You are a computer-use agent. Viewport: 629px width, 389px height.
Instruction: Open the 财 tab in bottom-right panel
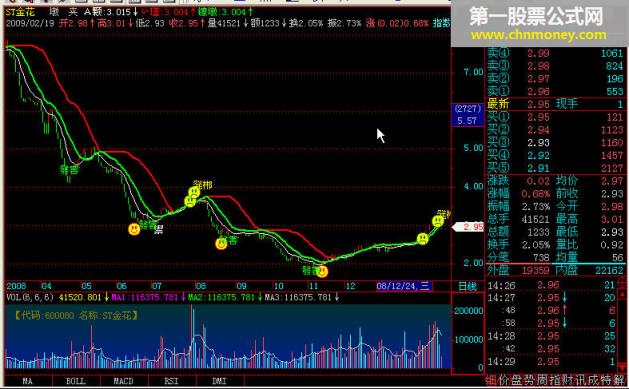(569, 380)
